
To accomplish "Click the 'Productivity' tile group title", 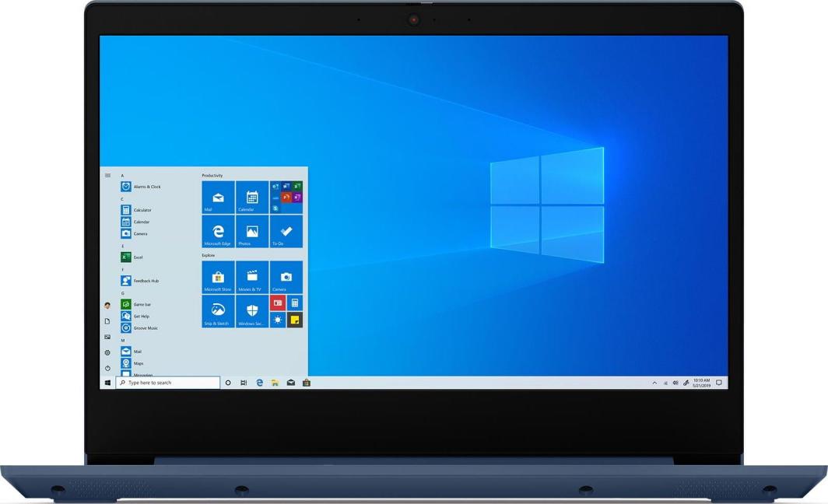I will click(x=212, y=175).
